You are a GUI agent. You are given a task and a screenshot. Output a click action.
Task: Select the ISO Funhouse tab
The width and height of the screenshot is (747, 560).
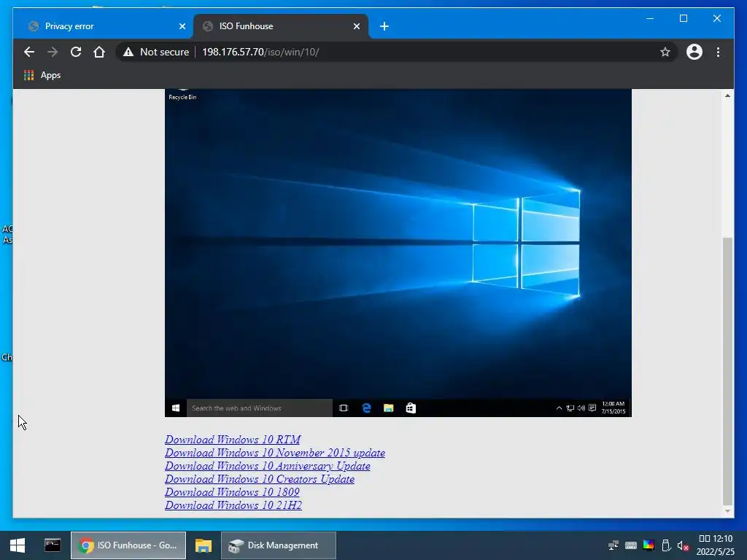point(281,26)
